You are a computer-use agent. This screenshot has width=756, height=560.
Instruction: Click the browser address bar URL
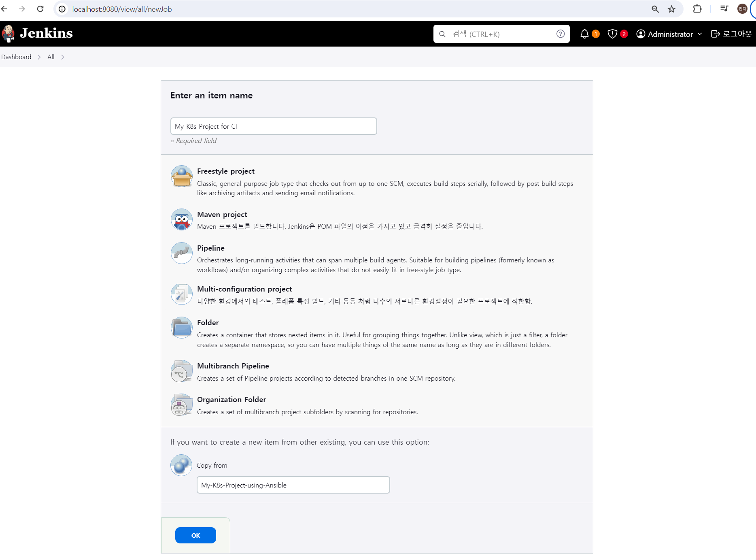pyautogui.click(x=122, y=9)
